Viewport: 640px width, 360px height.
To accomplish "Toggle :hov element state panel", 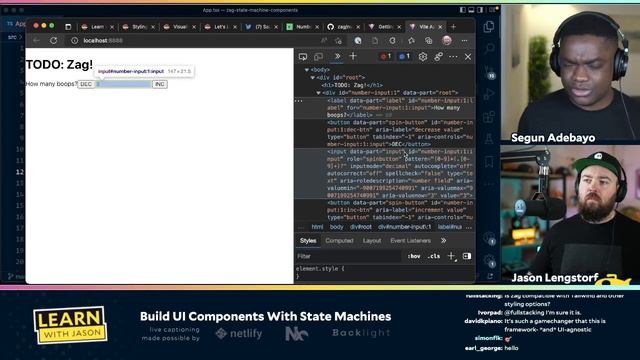I will click(413, 256).
